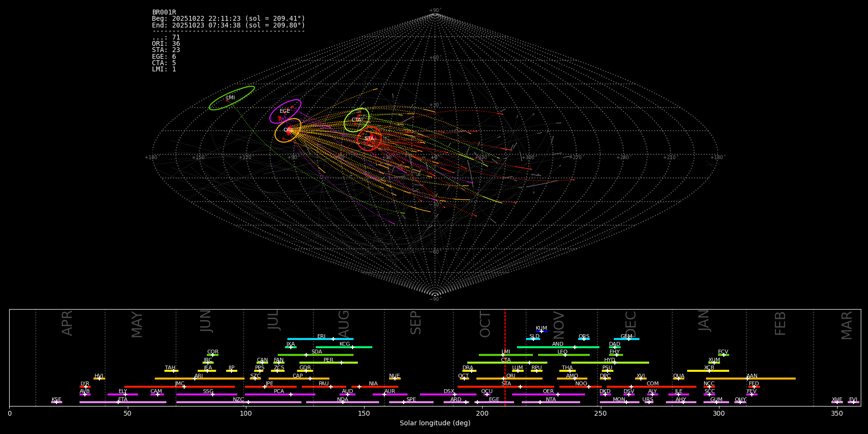This screenshot has width=868, height=434.
Task: Click the XCB shower bar in timeline
Action: click(x=708, y=371)
